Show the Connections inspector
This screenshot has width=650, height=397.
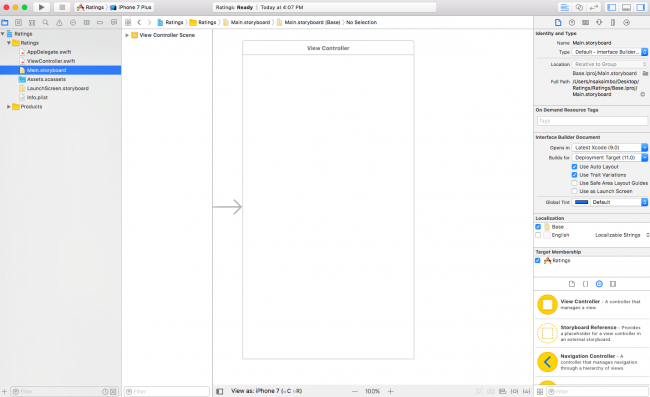(x=626, y=22)
